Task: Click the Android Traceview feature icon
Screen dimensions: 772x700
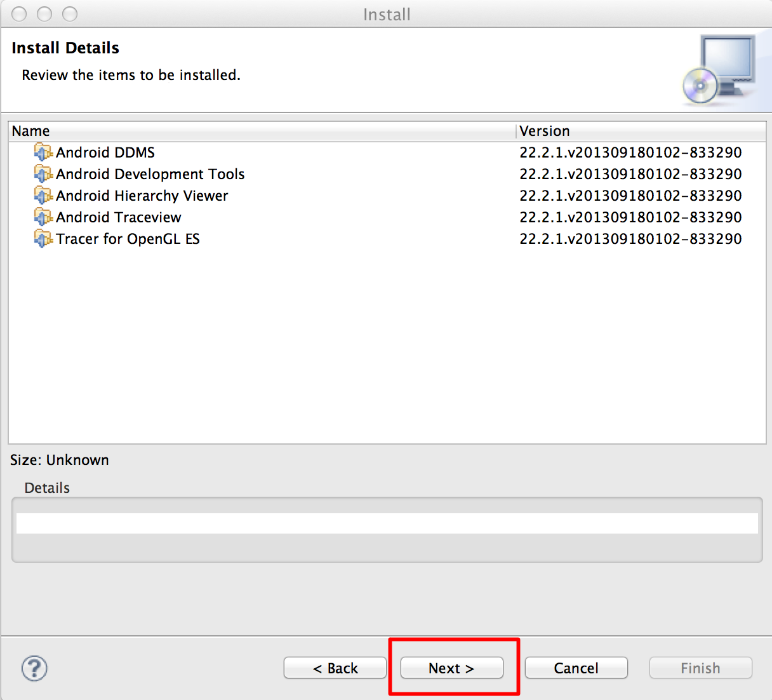Action: pos(43,217)
